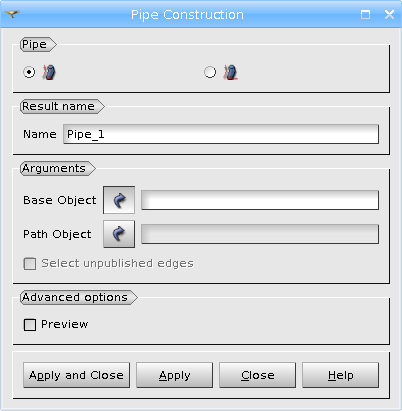Click the second pipe mode icon
The width and height of the screenshot is (402, 411).
click(x=230, y=72)
